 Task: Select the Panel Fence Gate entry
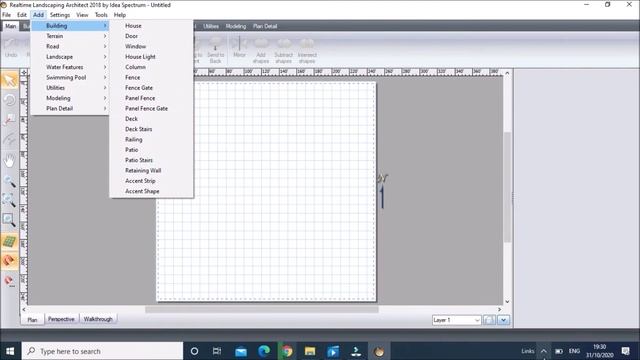pos(151,108)
